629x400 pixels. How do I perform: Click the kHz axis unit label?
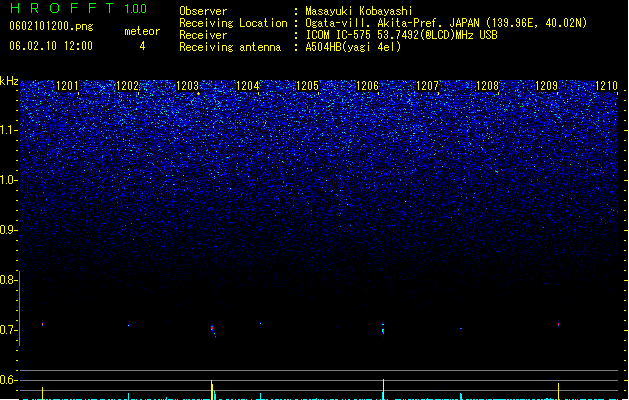[x=9, y=81]
